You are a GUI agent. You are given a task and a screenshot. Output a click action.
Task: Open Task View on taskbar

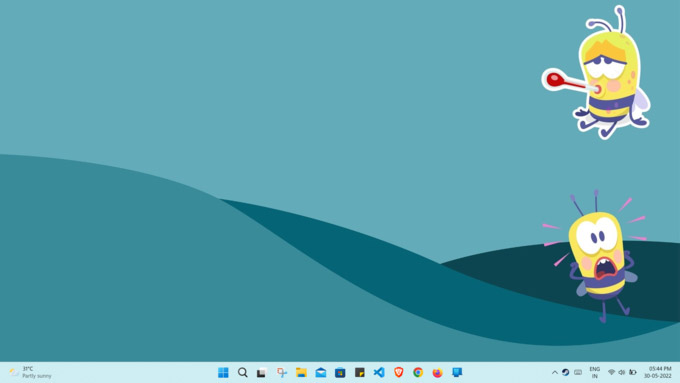[x=262, y=372]
